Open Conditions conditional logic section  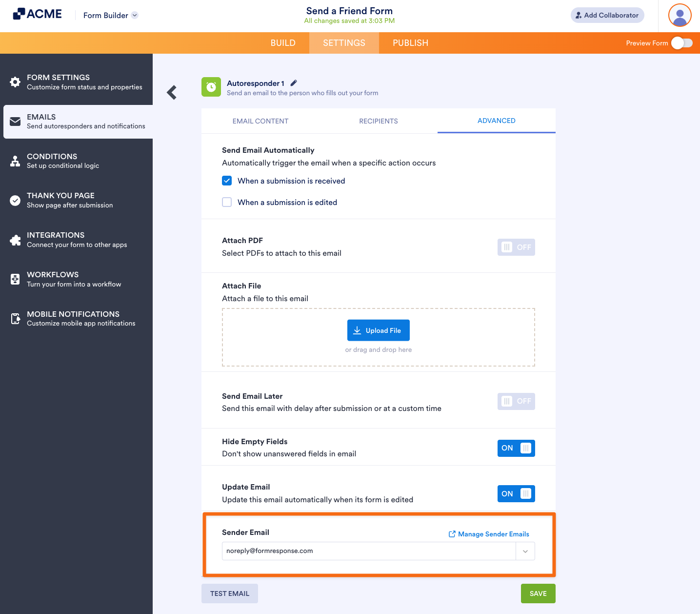coord(15,161)
